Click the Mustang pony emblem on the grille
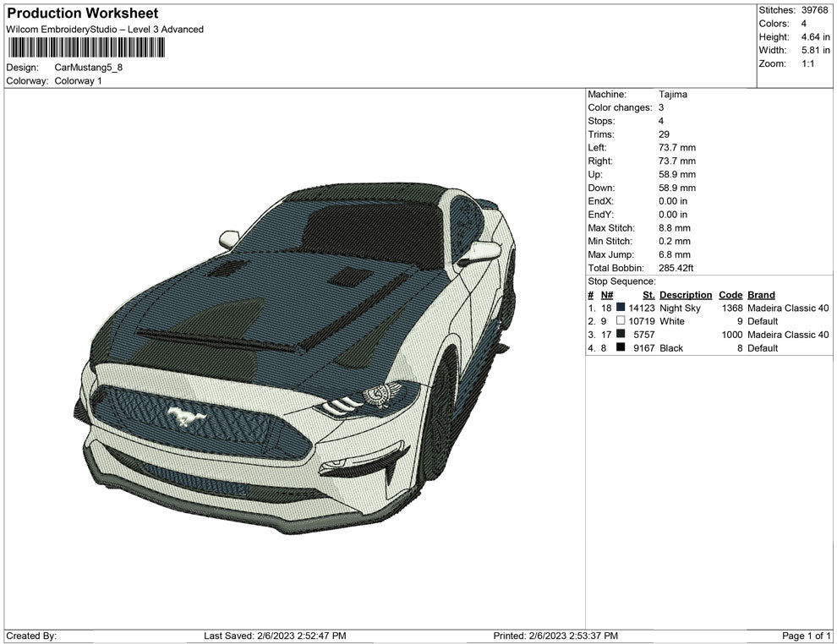Image resolution: width=837 pixels, height=644 pixels. pyautogui.click(x=181, y=415)
